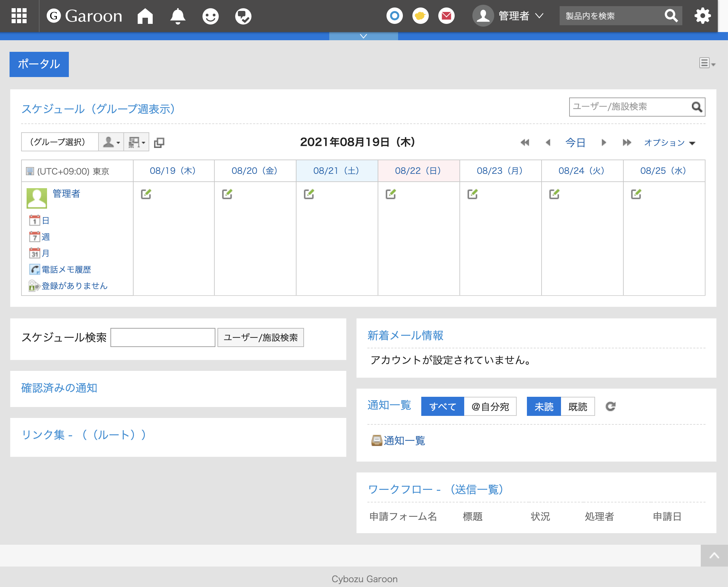Click the 08/19（木） date header
This screenshot has width=728, height=587.
point(173,171)
